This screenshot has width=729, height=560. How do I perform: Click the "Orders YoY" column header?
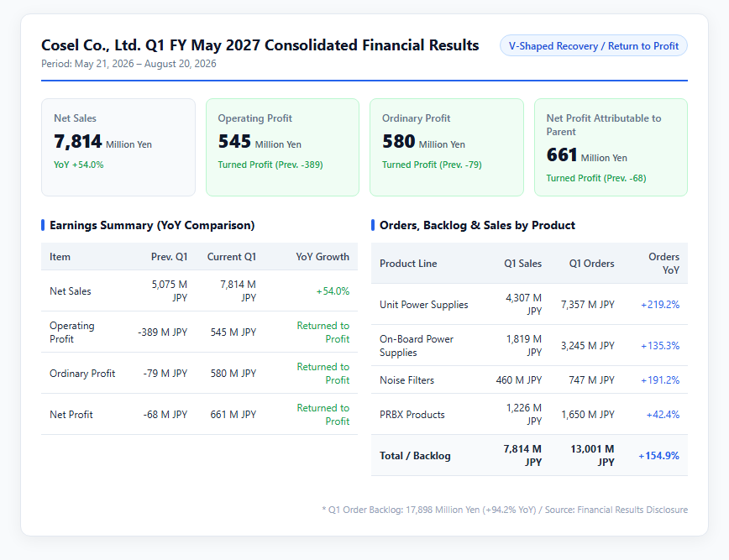pyautogui.click(x=663, y=264)
